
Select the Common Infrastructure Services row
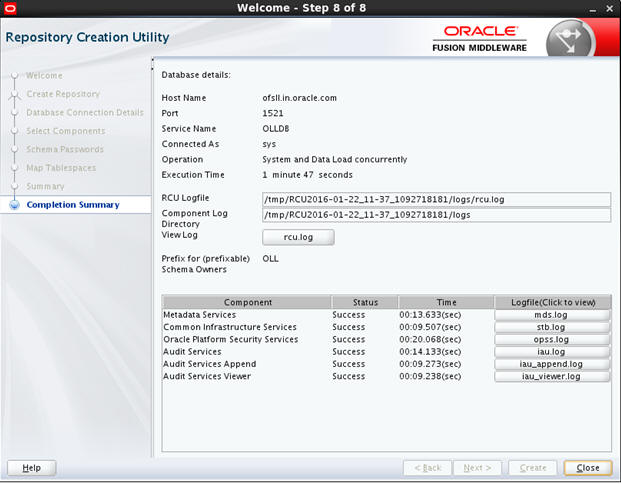pos(387,328)
